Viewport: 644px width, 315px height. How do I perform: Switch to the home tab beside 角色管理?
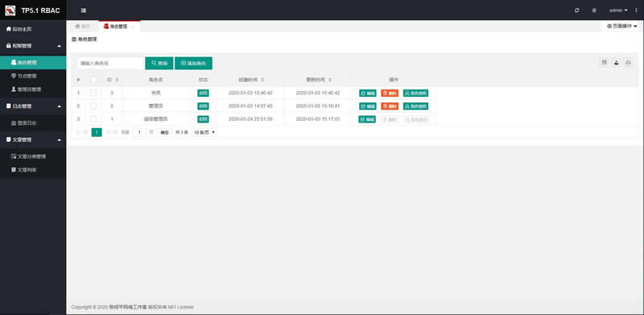pos(83,27)
